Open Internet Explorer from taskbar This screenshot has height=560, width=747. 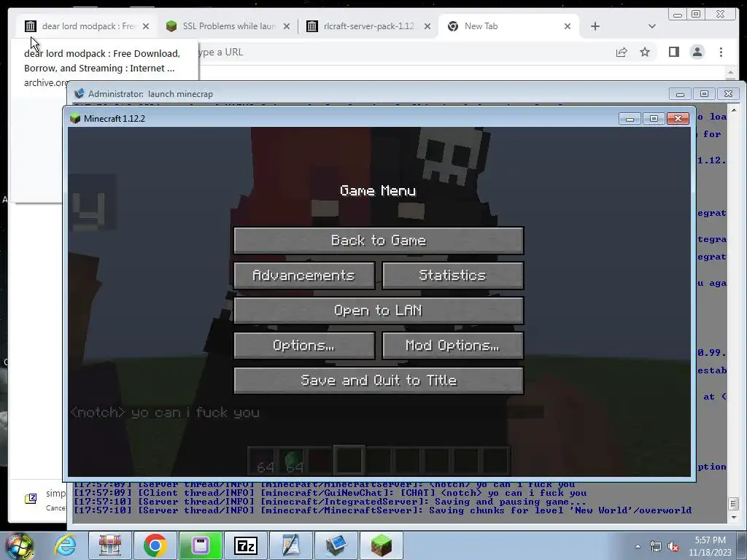click(x=65, y=545)
